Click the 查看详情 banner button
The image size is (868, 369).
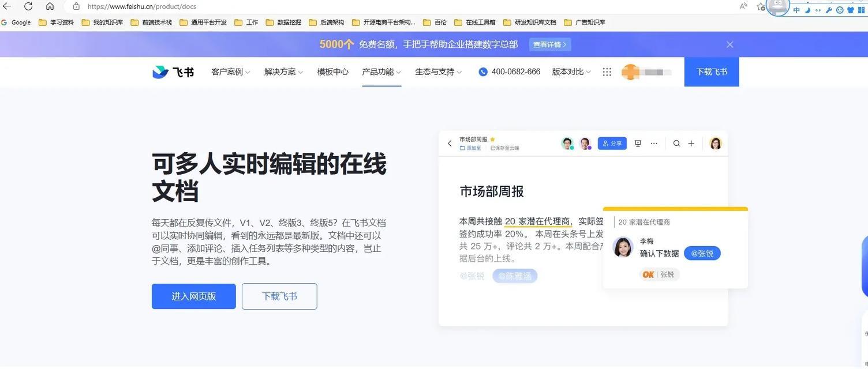point(549,44)
